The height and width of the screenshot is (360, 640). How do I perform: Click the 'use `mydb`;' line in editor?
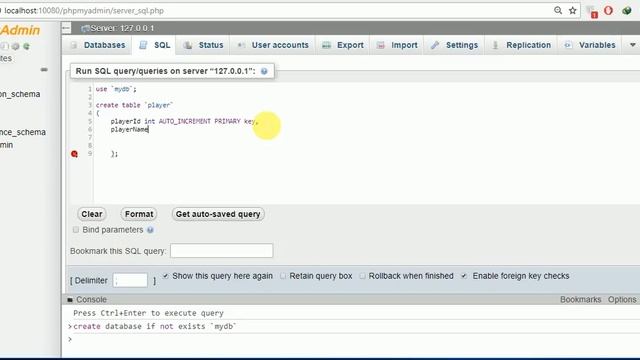(x=116, y=89)
